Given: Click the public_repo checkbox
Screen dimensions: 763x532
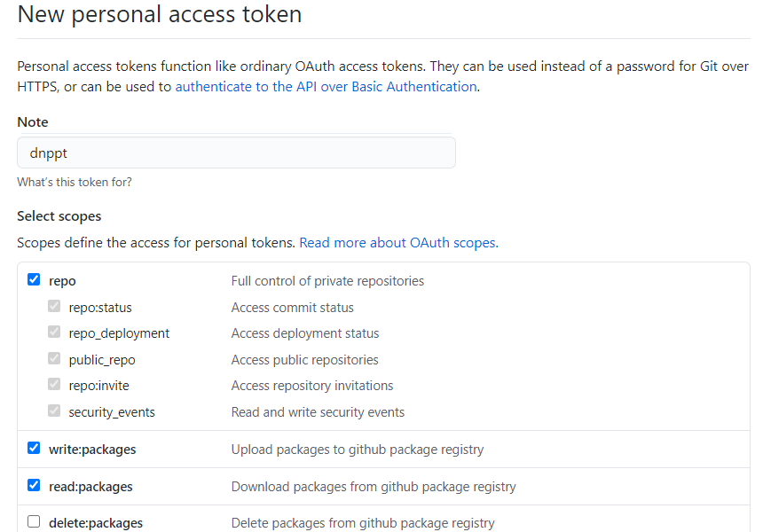Looking at the screenshot, I should [54, 358].
